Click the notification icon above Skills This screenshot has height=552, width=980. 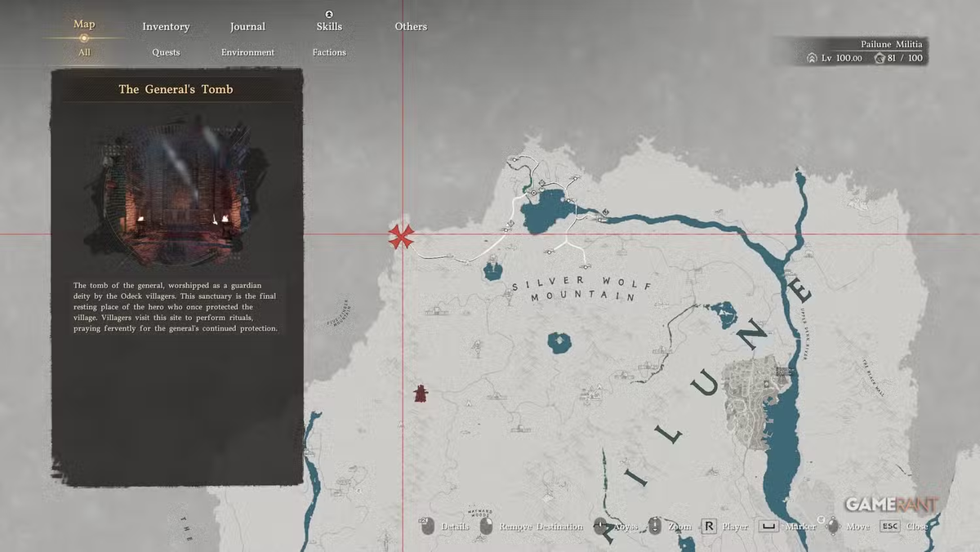pyautogui.click(x=329, y=14)
